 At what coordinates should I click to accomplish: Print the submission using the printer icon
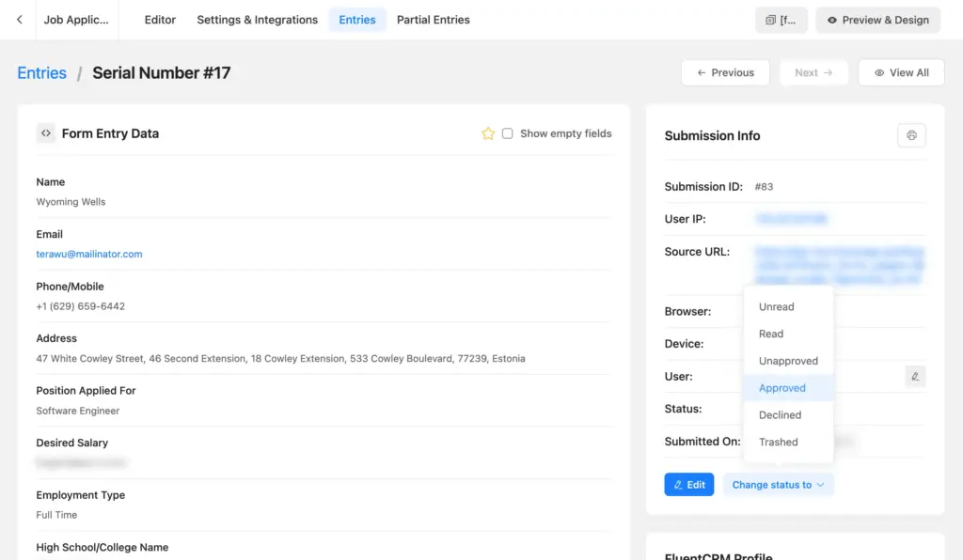coord(911,135)
